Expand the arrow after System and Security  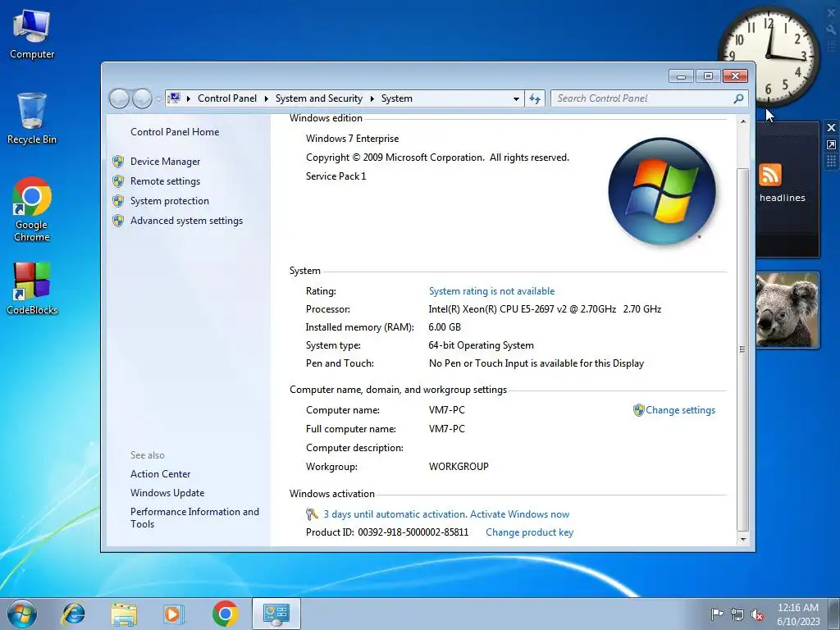click(372, 98)
